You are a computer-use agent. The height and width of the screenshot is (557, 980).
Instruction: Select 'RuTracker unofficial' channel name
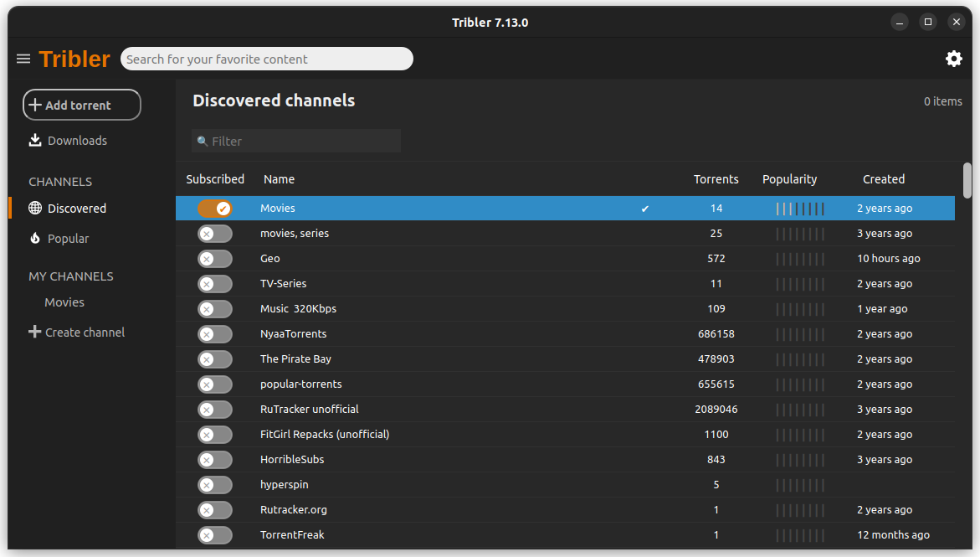pos(310,410)
